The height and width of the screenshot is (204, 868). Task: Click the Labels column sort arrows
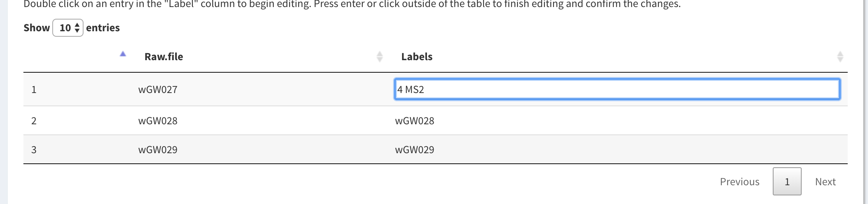pos(840,57)
